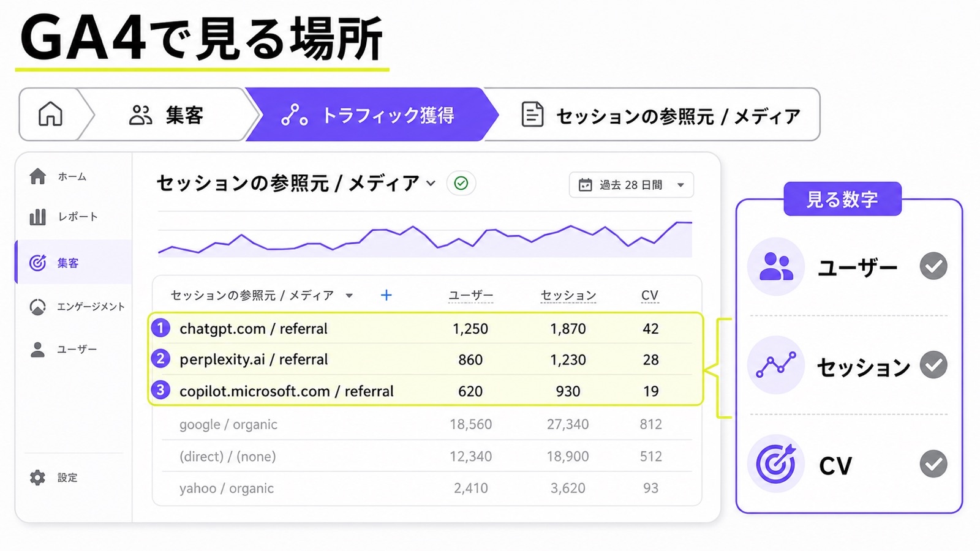
Task: Open ユーザー in the sidebar
Action: coord(72,350)
